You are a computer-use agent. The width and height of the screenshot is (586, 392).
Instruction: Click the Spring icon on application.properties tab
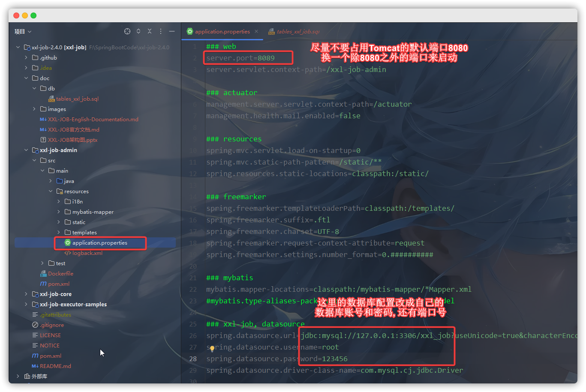pos(190,31)
